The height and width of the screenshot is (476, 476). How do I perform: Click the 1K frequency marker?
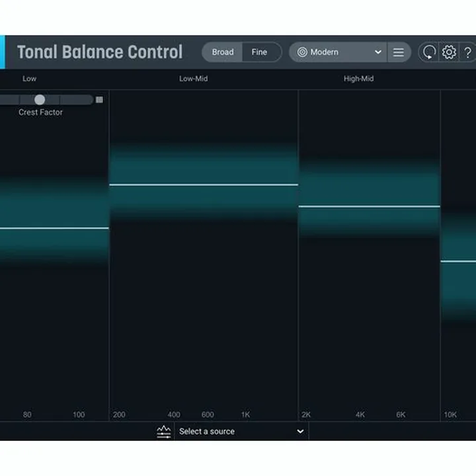pyautogui.click(x=245, y=415)
